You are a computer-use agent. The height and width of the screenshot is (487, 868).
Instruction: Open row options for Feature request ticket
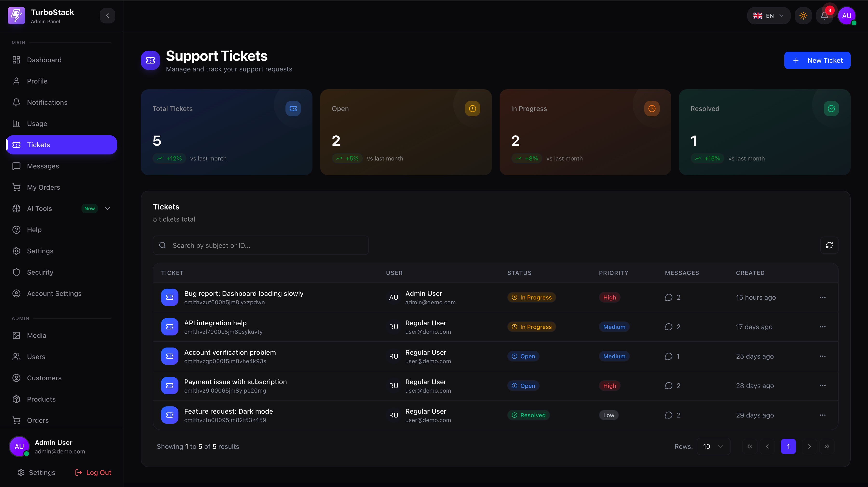(x=822, y=415)
